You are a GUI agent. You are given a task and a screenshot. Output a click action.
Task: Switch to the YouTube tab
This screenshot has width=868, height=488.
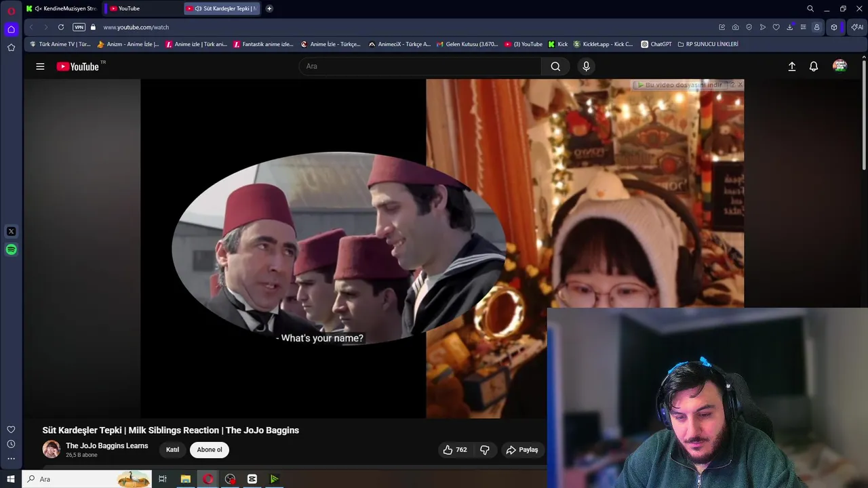pos(142,9)
